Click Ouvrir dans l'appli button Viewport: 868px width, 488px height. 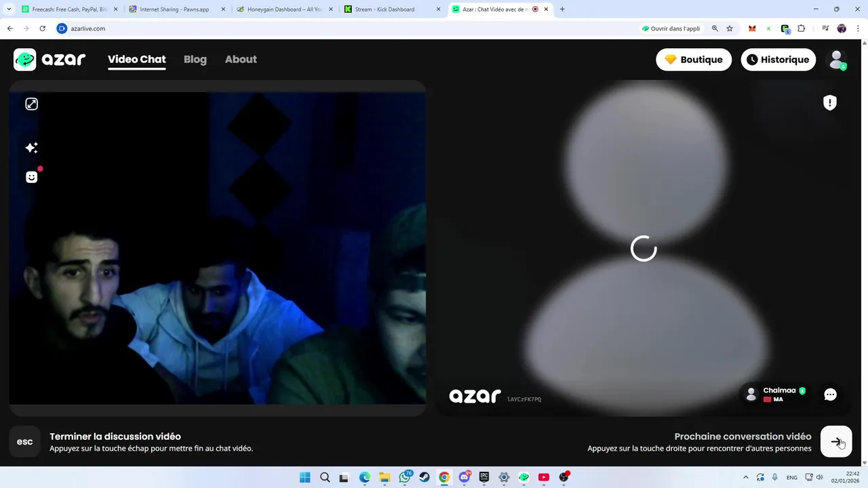671,28
